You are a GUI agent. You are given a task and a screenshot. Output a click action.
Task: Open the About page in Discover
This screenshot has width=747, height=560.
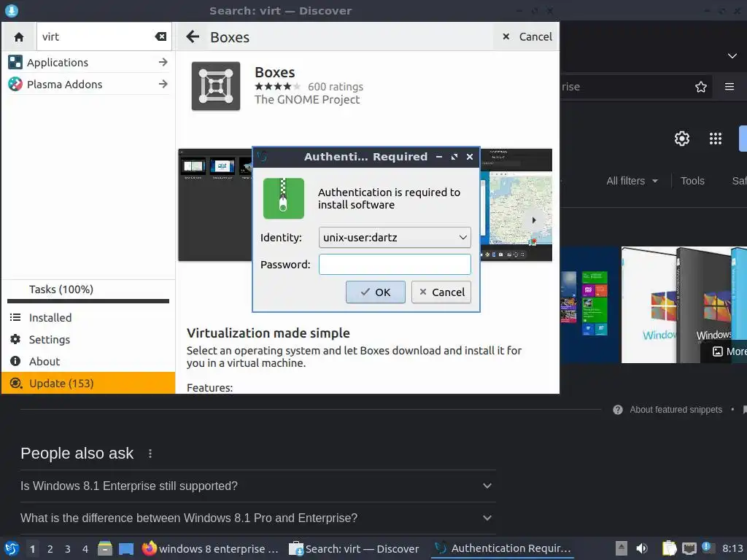[88, 362]
